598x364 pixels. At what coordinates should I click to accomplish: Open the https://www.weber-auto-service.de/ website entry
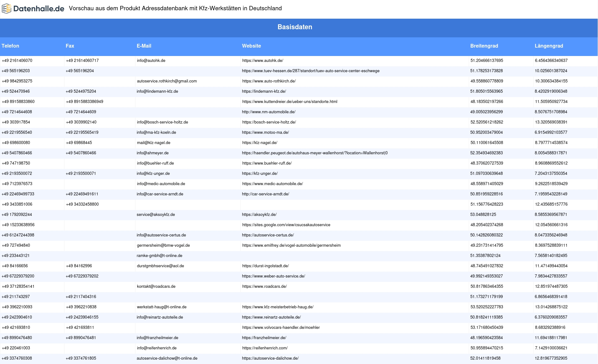pos(273,276)
